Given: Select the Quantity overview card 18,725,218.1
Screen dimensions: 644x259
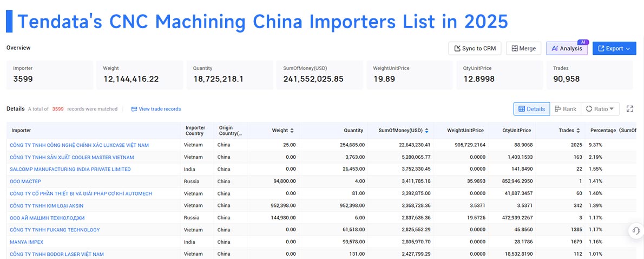Looking at the screenshot, I should [229, 74].
